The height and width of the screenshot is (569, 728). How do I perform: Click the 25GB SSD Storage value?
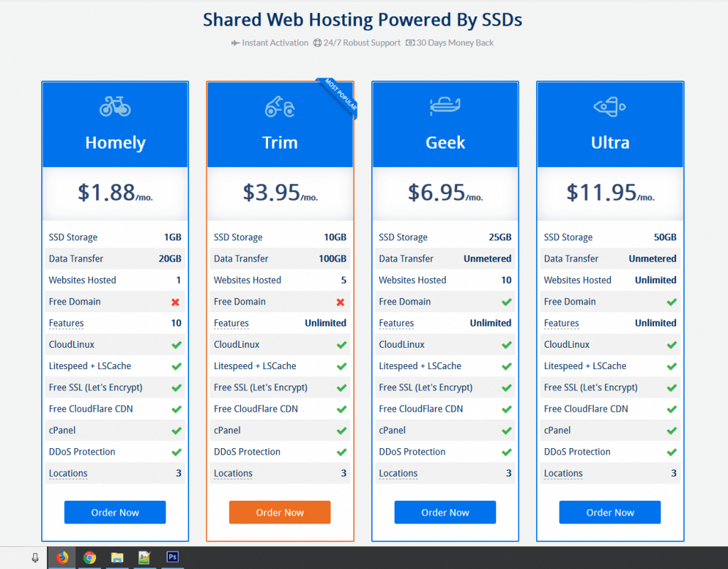pos(500,238)
